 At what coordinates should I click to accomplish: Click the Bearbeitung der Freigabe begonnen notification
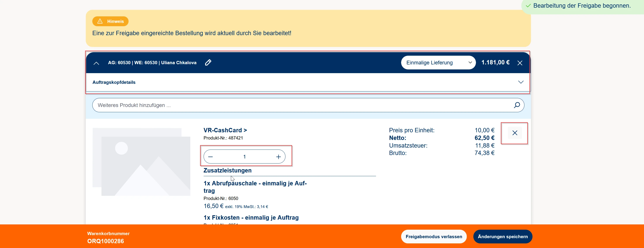(582, 6)
